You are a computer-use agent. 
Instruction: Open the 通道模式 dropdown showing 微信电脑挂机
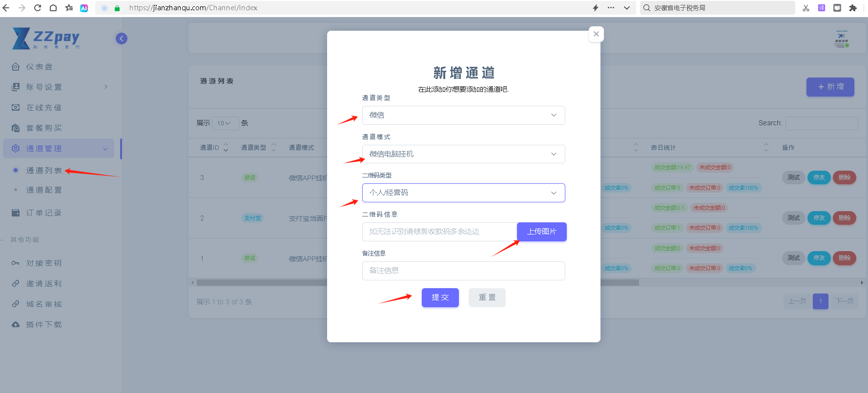464,154
